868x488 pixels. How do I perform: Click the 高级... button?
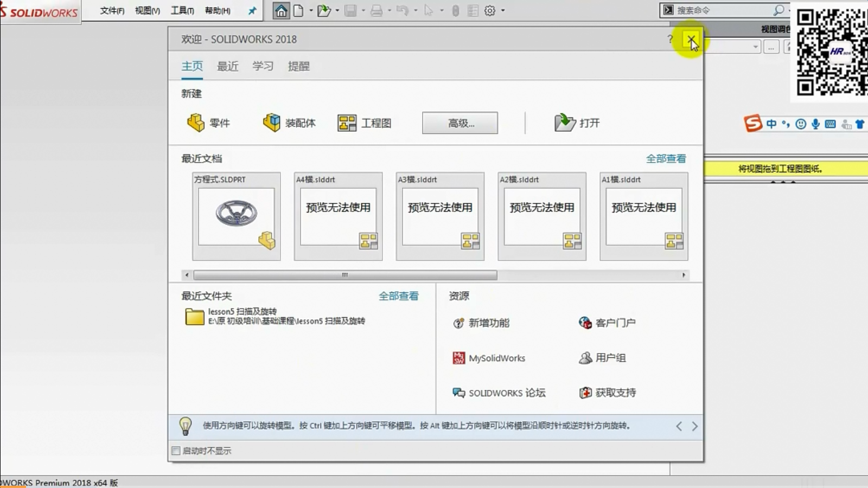(x=459, y=123)
